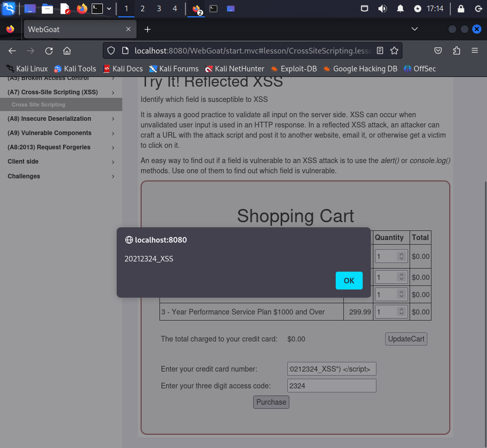Open the Kali Docs bookmark

(123, 69)
